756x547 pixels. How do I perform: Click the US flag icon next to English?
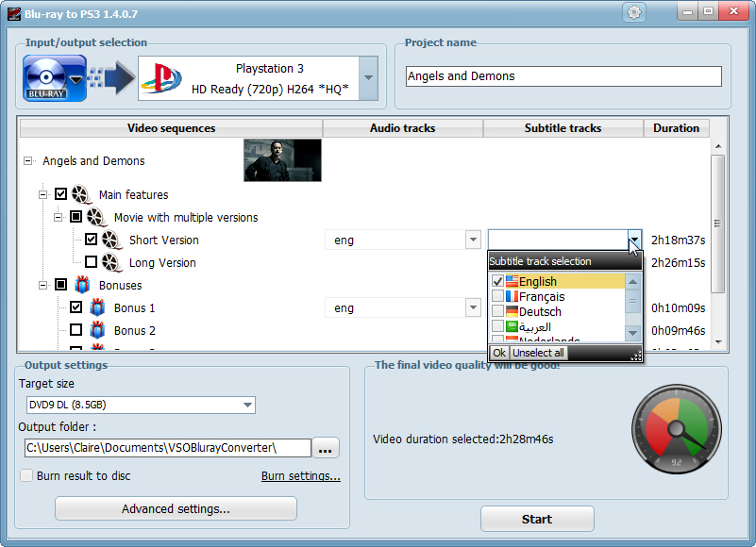coord(512,281)
